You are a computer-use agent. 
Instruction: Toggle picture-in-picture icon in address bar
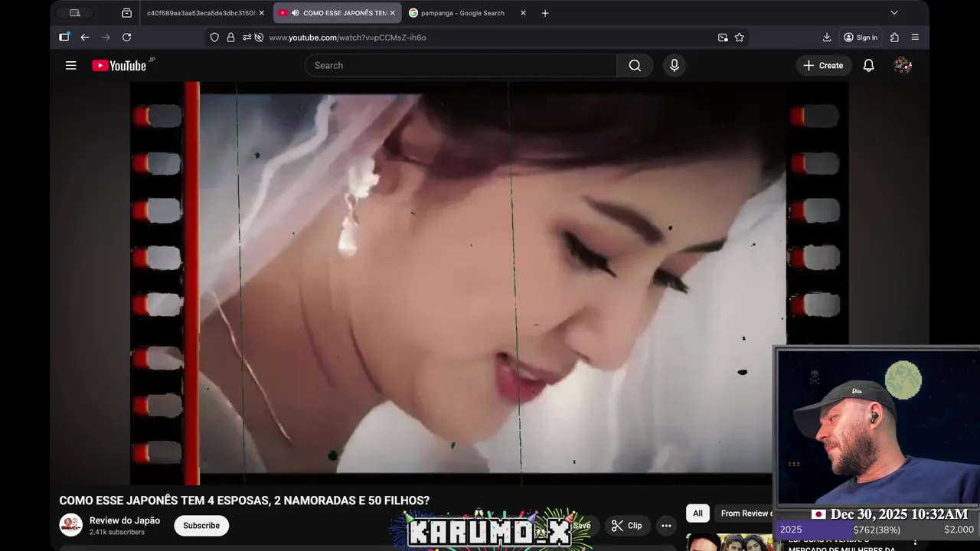(x=723, y=37)
